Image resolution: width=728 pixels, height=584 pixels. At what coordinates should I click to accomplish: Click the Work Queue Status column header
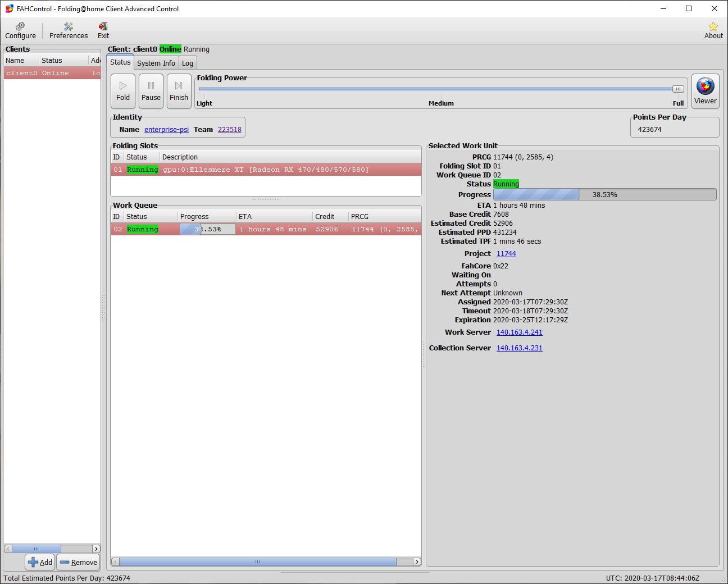[x=151, y=217]
